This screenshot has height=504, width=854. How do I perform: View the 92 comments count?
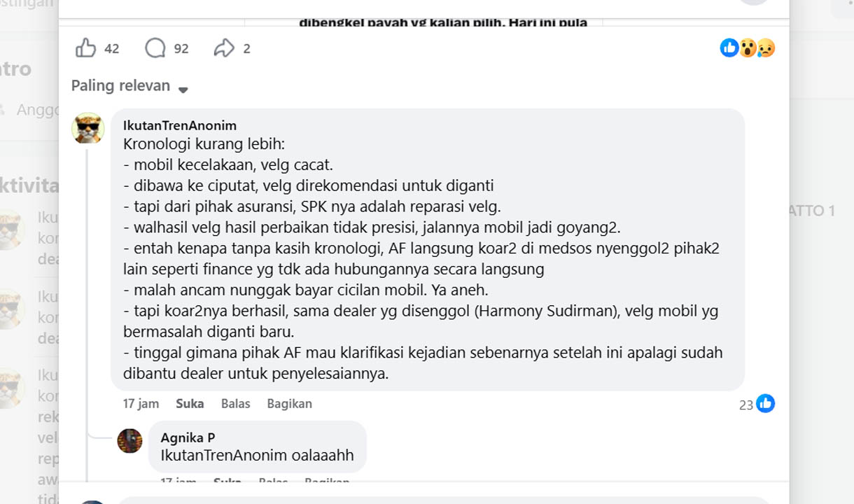181,48
